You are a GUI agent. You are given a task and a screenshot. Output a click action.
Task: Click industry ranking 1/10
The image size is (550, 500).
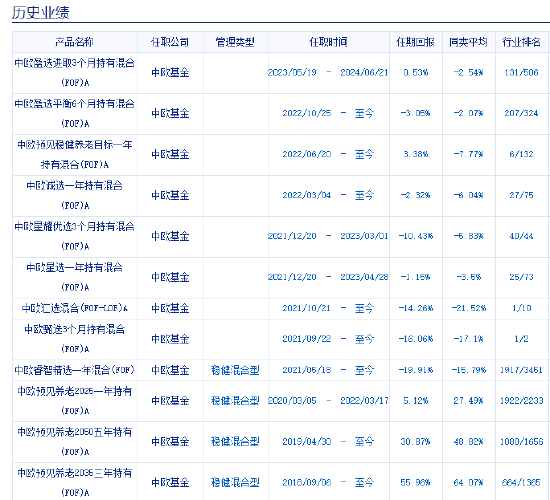pyautogui.click(x=522, y=308)
